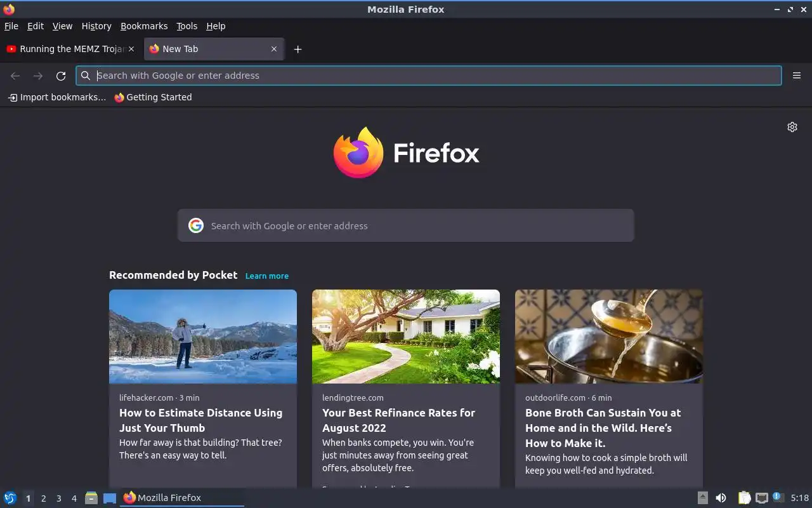Close the Running the MEMZ Trojan tab
Image resolution: width=812 pixels, height=508 pixels.
point(131,49)
